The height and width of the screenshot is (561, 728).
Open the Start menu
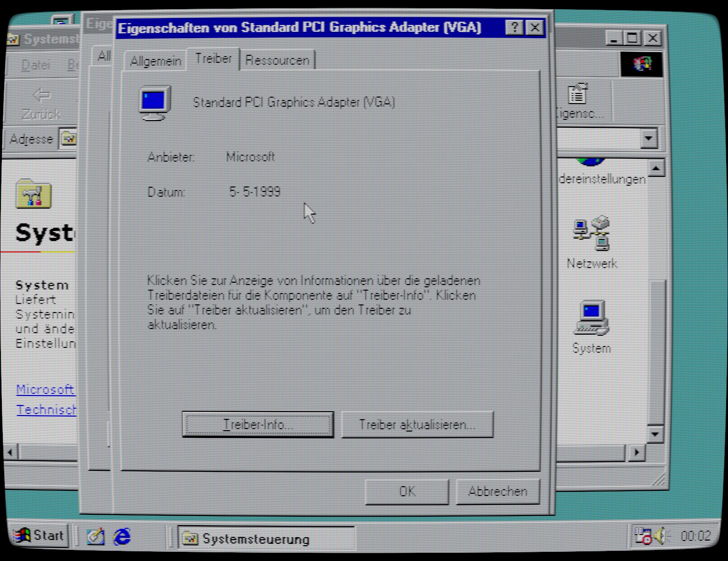(39, 536)
